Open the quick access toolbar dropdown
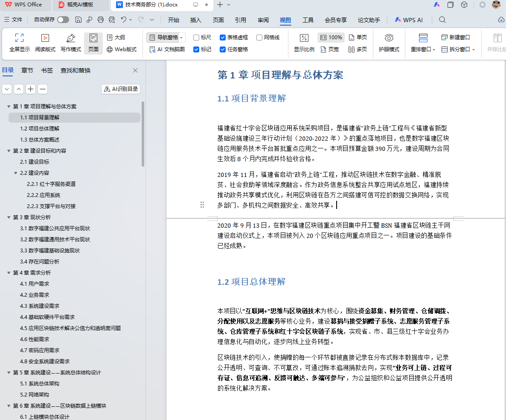The width and height of the screenshot is (506, 420). click(152, 20)
